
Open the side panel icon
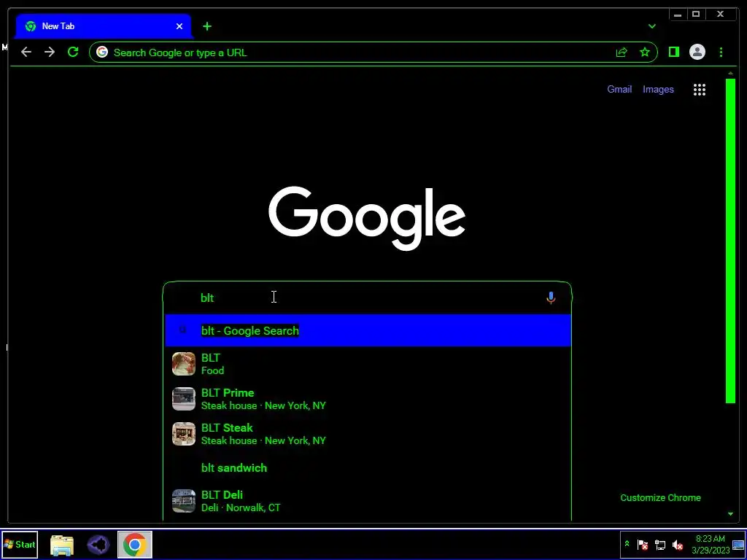coord(673,52)
